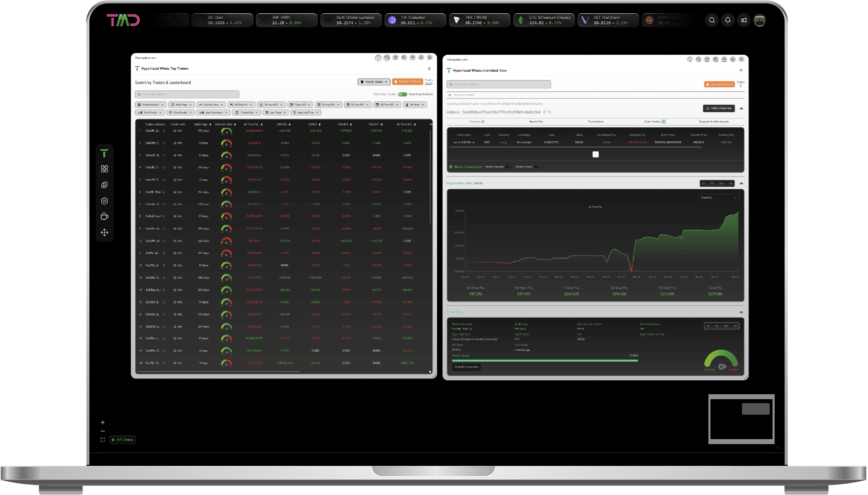Open the widgets grid icon in sidebar
Screen dimensions: 868x495
[104, 169]
